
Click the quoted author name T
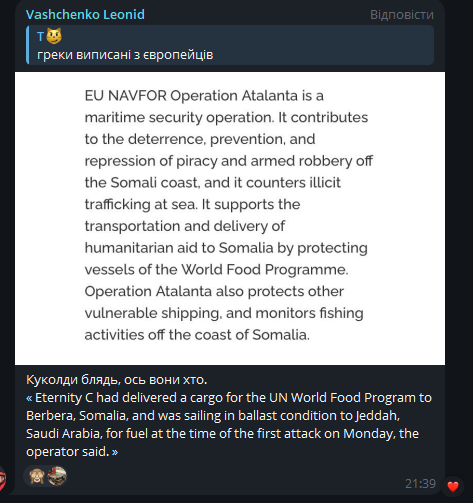pyautogui.click(x=40, y=36)
